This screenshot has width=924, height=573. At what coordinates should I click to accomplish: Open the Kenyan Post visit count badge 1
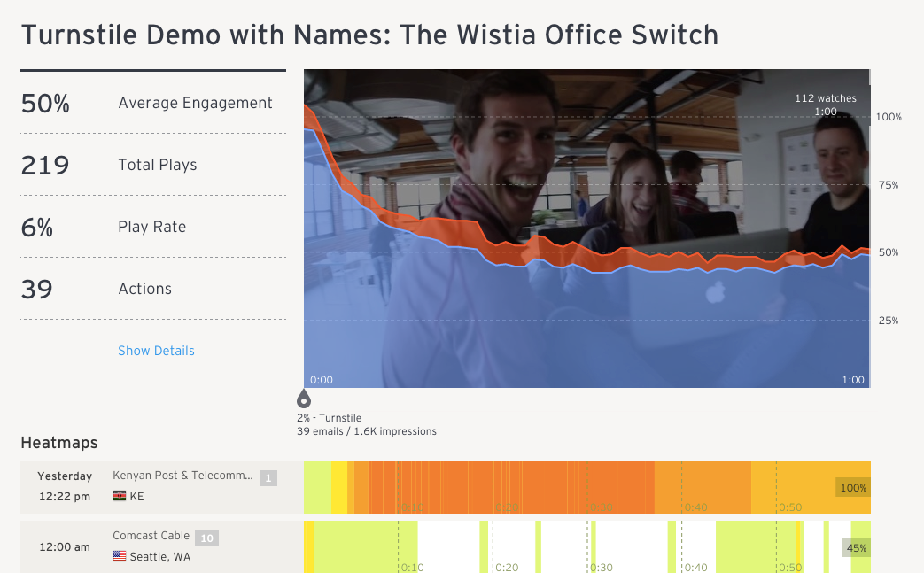[268, 478]
